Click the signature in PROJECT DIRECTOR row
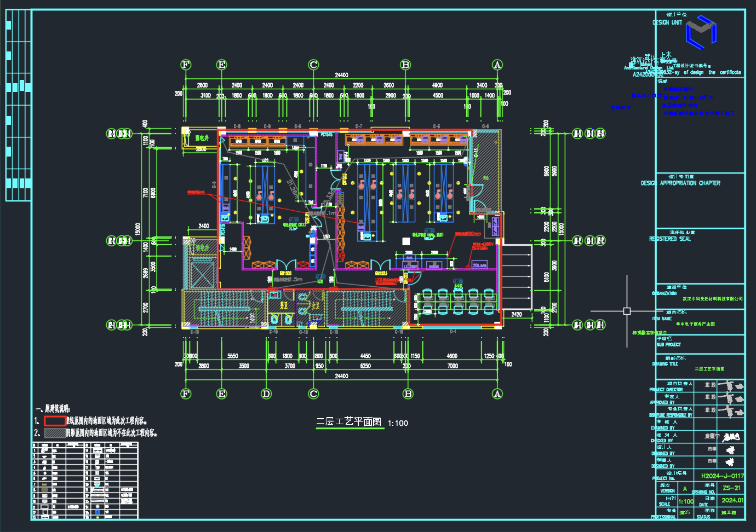This screenshot has height=532, width=756. click(x=731, y=385)
